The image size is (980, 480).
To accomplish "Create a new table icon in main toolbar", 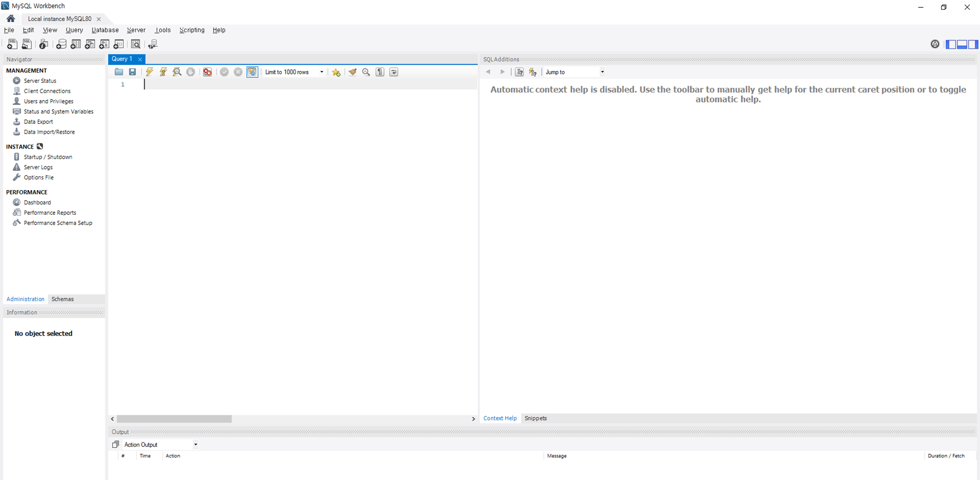I will click(75, 44).
